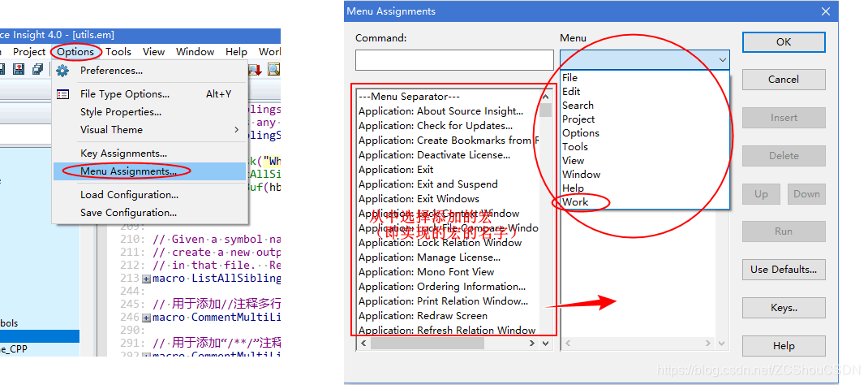868x385 pixels.
Task: Click Cancel in Menu Assignments dialog
Action: point(784,80)
